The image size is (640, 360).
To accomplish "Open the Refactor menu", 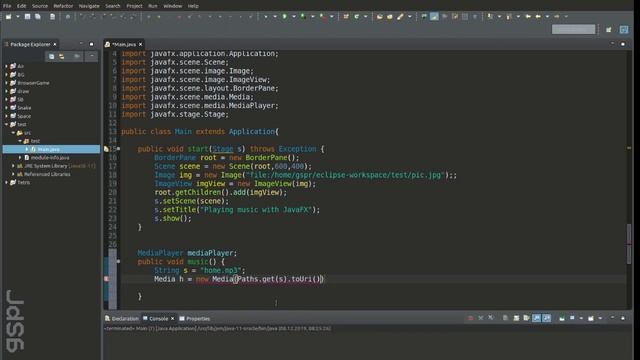I will 63,6.
